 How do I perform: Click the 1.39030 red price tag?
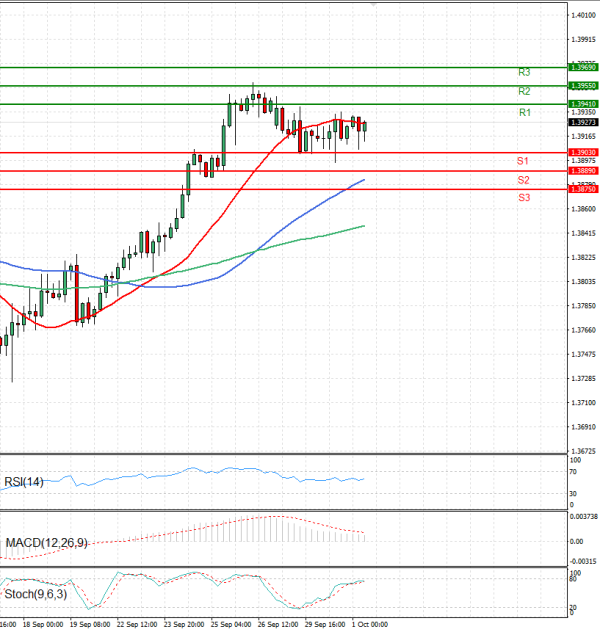[x=583, y=152]
